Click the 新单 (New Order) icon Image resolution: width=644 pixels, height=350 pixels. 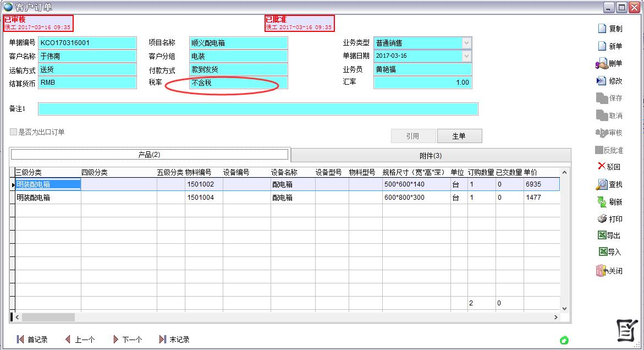(610, 46)
